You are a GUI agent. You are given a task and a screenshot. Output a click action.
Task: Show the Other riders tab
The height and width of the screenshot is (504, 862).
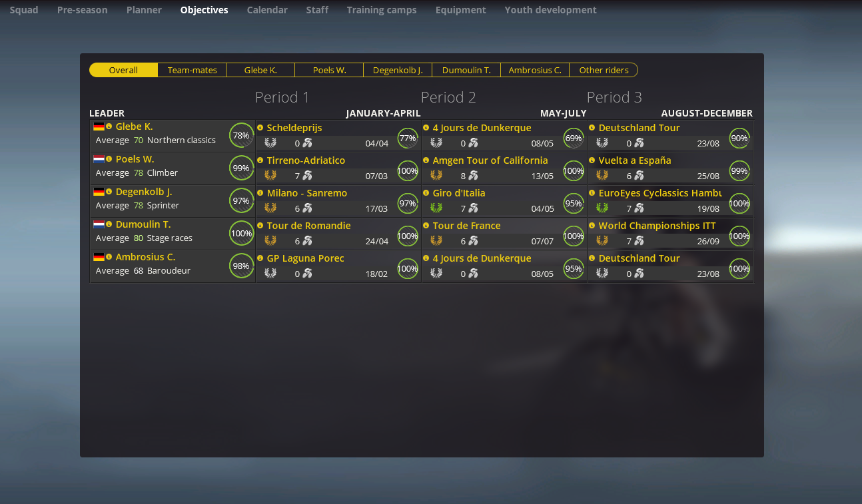click(x=604, y=70)
